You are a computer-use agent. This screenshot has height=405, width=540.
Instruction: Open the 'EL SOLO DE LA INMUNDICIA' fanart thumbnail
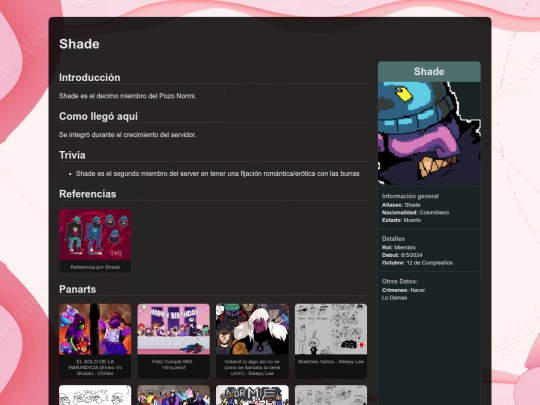95,329
